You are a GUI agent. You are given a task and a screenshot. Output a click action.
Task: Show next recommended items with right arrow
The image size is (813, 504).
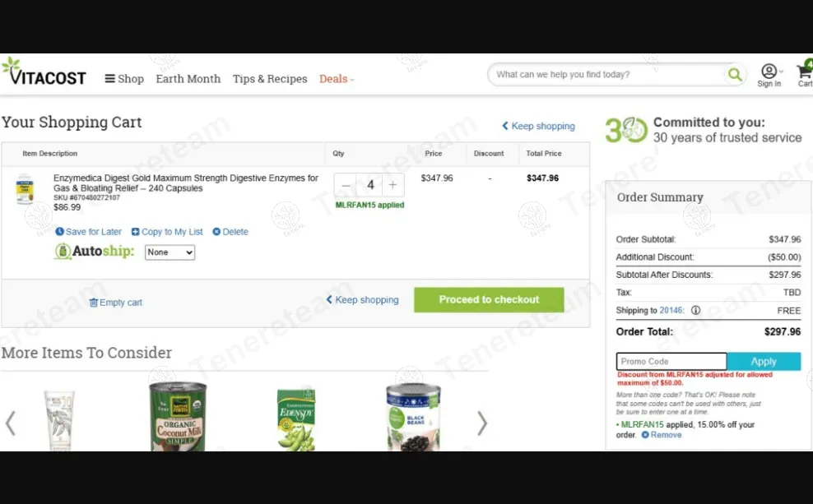coord(481,423)
